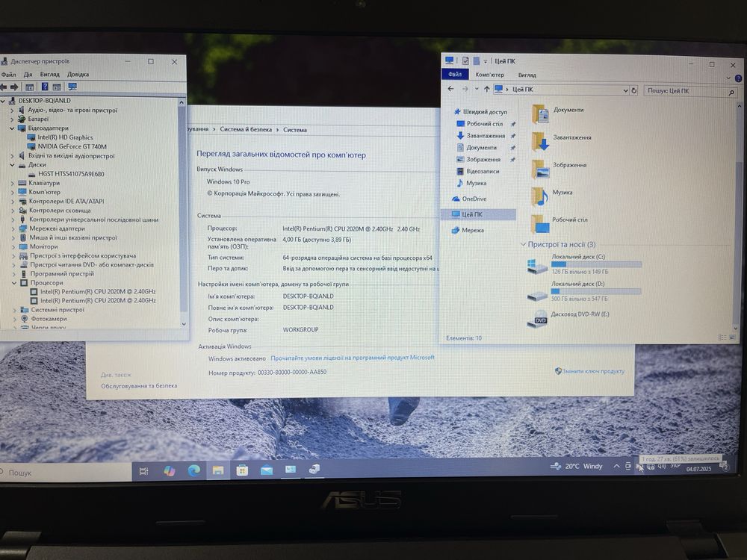This screenshot has width=747, height=560.
Task: Open Завантаження in Explorer sidebar
Action: coord(480,136)
